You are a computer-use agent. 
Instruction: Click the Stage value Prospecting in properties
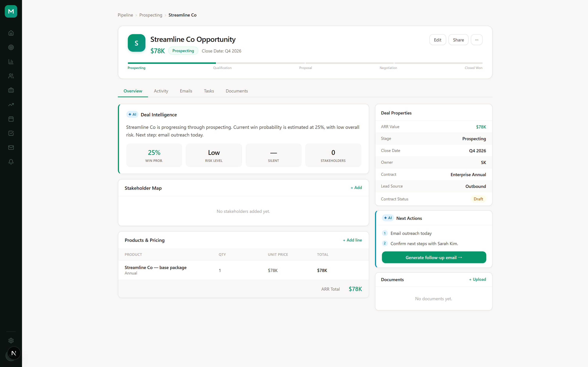[474, 139]
